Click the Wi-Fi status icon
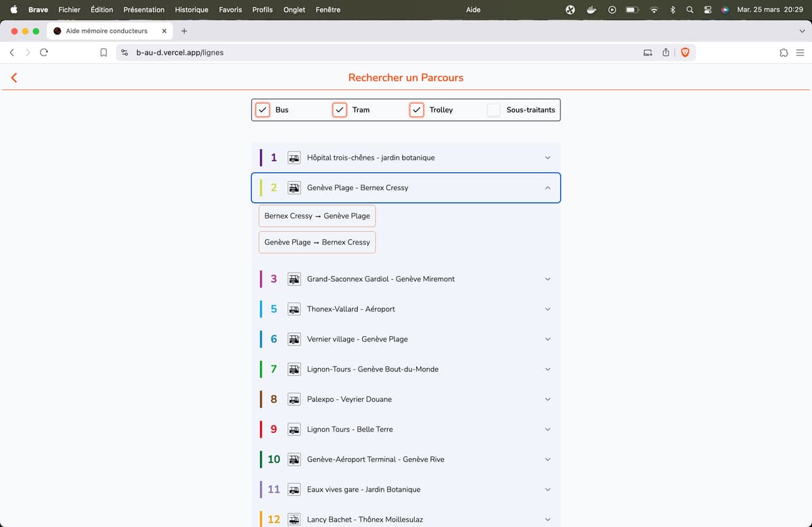 (654, 9)
